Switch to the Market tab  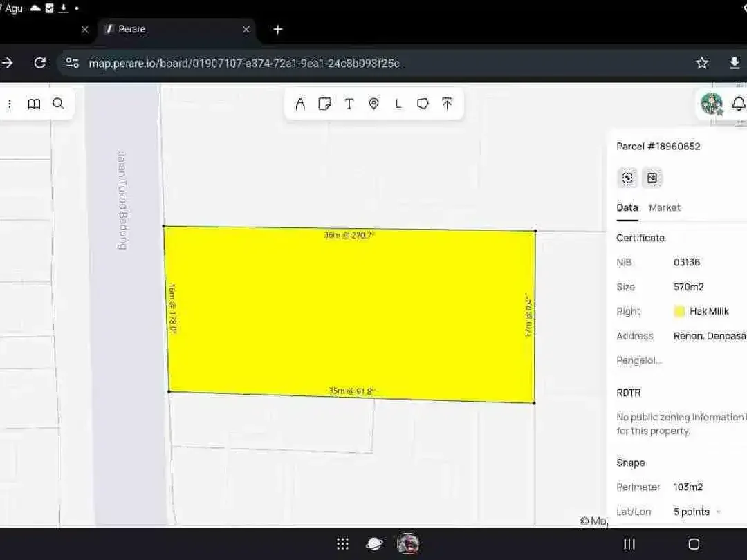click(x=665, y=207)
